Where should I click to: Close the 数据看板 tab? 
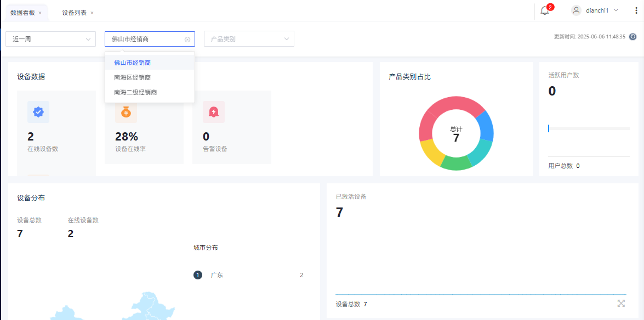coord(40,13)
